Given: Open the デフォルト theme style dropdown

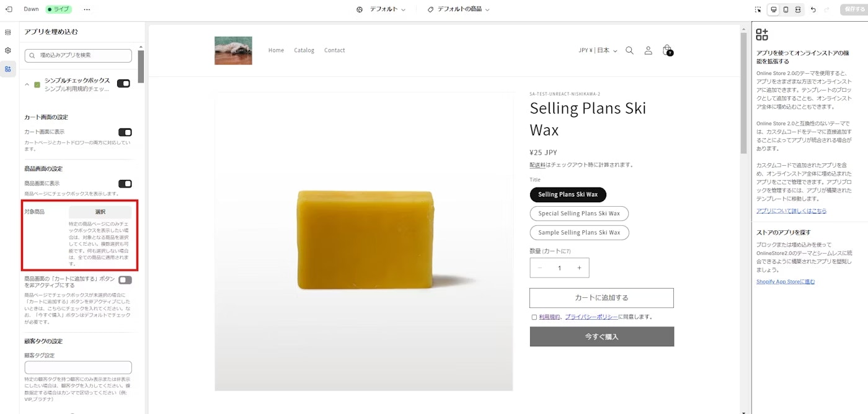Looking at the screenshot, I should (x=380, y=9).
